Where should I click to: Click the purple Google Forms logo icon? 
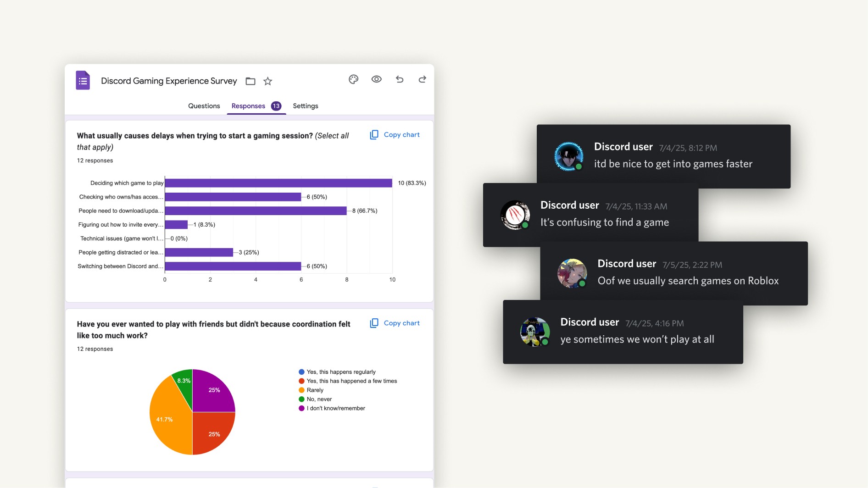click(83, 81)
